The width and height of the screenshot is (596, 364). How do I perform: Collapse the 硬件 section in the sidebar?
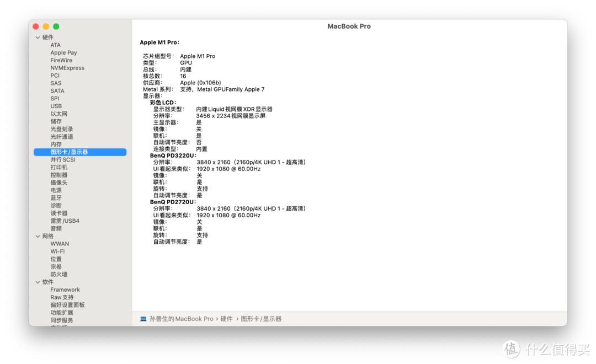pos(38,37)
